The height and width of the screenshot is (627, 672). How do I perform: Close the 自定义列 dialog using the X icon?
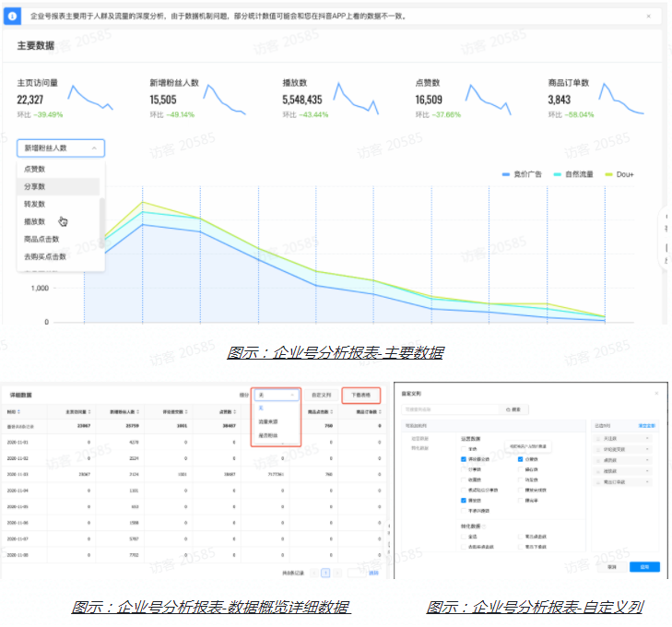pyautogui.click(x=655, y=393)
